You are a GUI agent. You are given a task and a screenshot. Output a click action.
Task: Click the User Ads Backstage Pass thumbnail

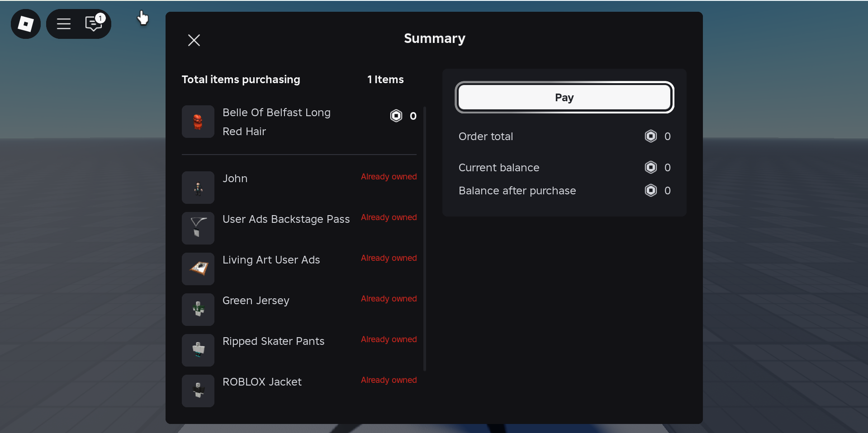tap(198, 228)
